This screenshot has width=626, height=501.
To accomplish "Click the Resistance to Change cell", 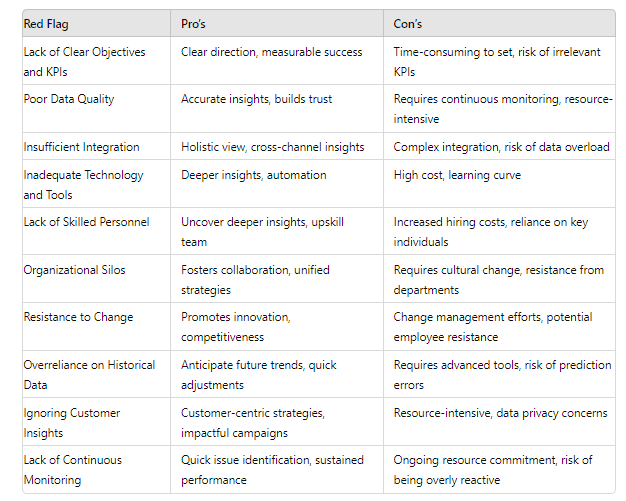I will [x=96, y=327].
